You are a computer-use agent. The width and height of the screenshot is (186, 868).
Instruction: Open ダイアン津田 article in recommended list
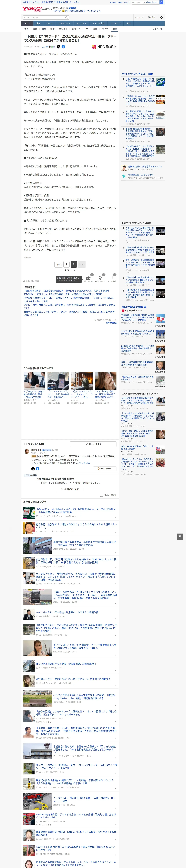(85, 647)
